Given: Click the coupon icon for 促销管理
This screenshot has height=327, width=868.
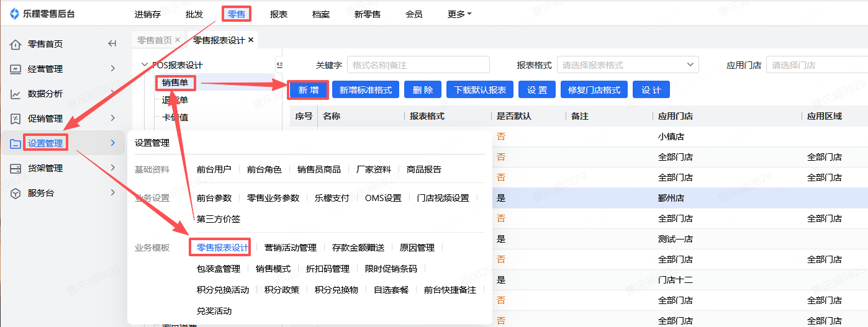Looking at the screenshot, I should 16,119.
